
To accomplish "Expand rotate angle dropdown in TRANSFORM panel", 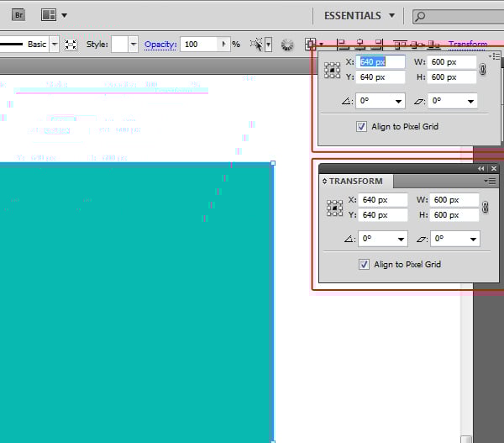I will click(x=400, y=240).
